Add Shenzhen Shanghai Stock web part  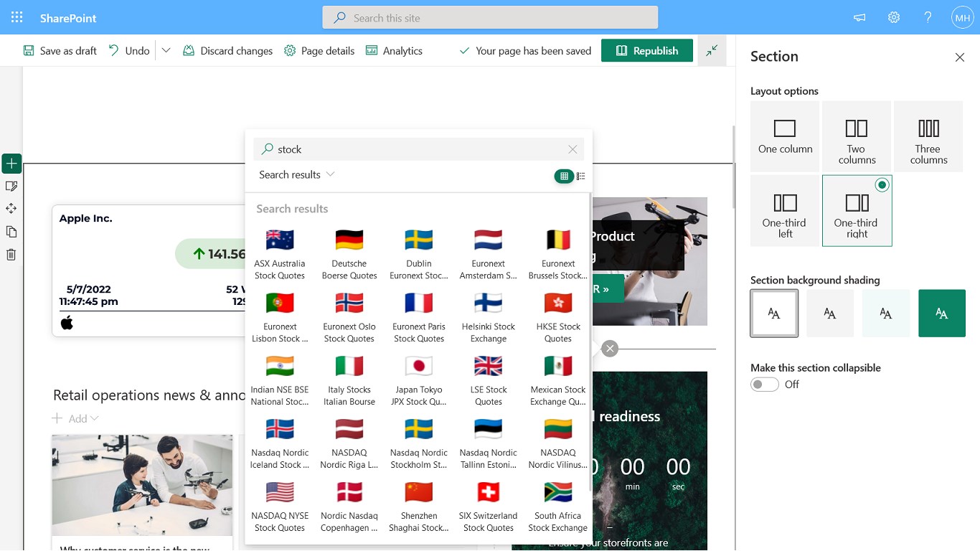click(419, 507)
